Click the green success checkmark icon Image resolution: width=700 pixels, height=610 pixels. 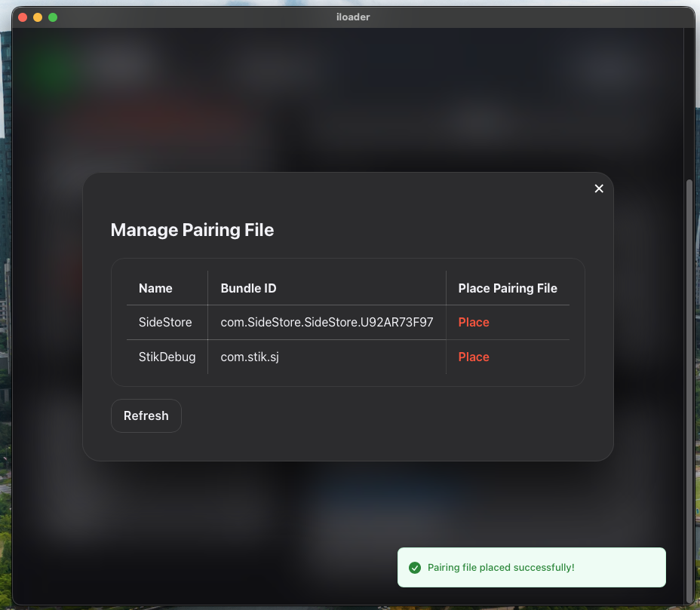[415, 568]
